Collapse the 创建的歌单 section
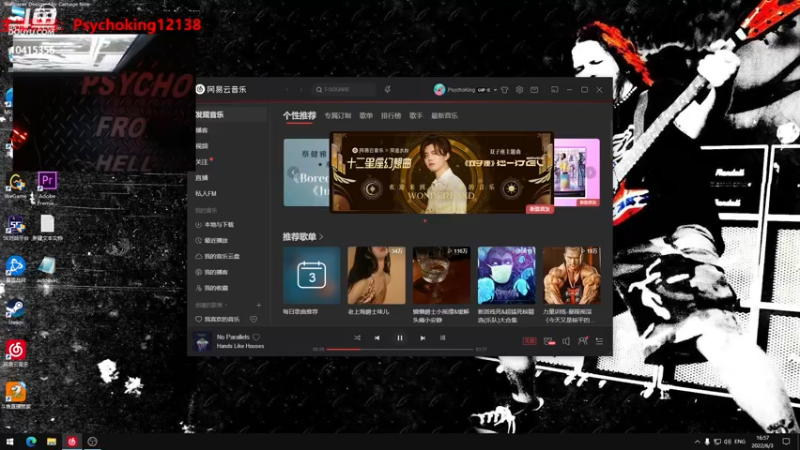The image size is (800, 450). (211, 305)
